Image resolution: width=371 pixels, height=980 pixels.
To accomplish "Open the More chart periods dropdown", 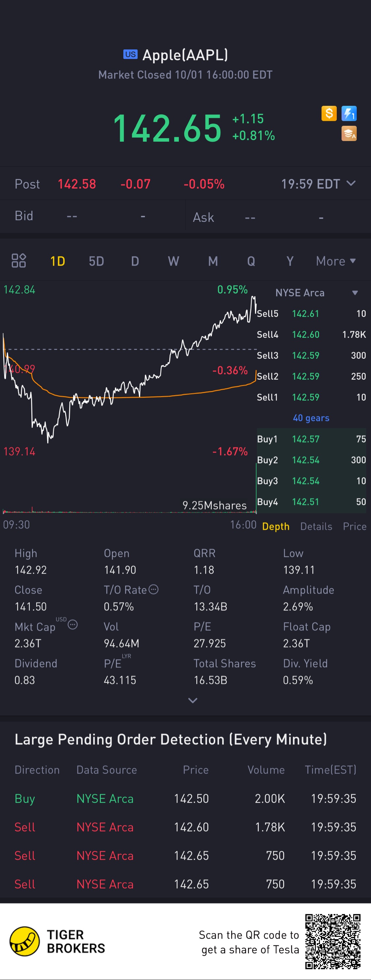I will 336,261.
